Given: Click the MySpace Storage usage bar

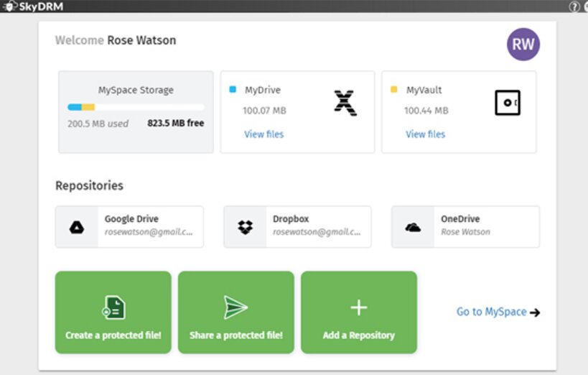Looking at the screenshot, I should pos(136,107).
